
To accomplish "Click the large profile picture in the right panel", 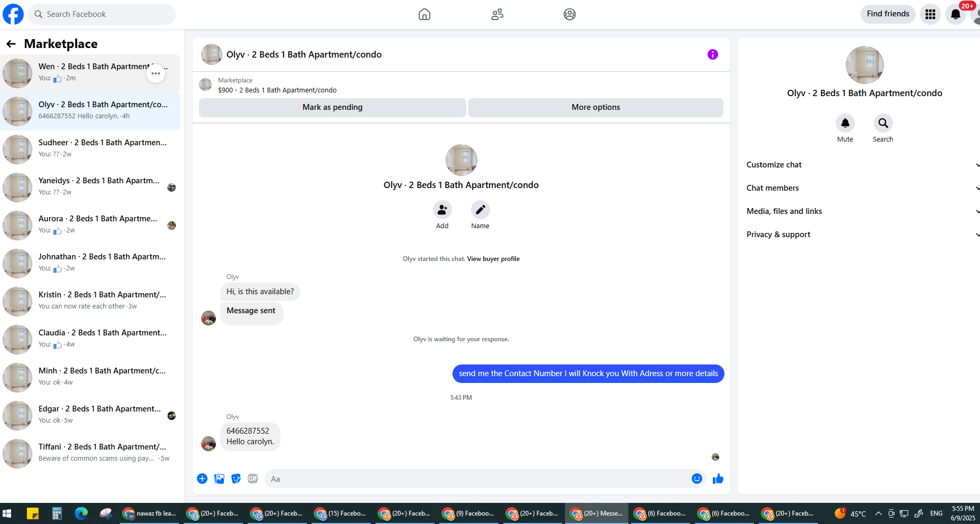I will point(865,65).
